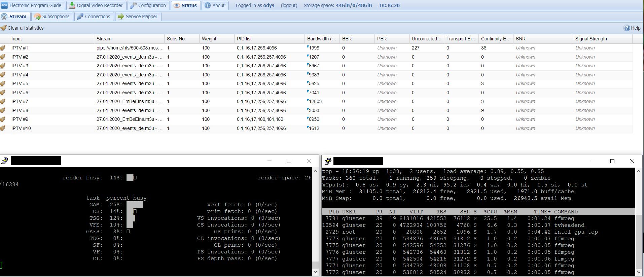Sort by the Bandwidth column header
The width and height of the screenshot is (644, 277).
(322, 39)
